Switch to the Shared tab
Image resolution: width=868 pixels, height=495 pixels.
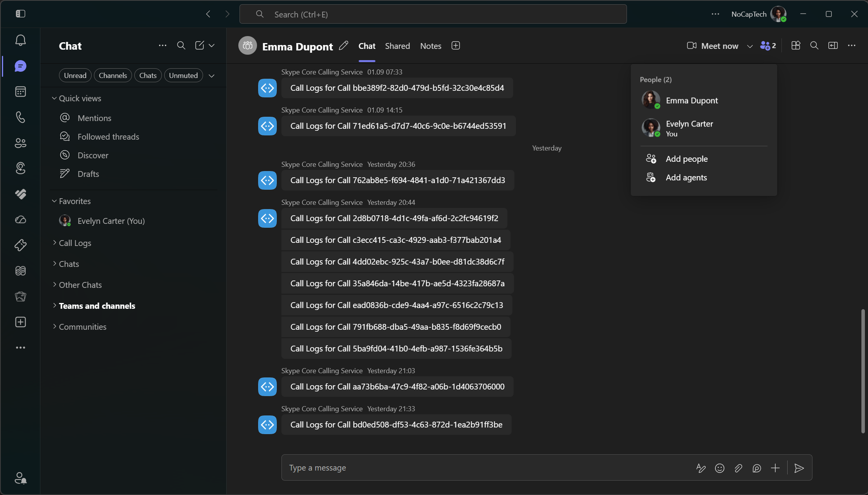[x=398, y=46]
